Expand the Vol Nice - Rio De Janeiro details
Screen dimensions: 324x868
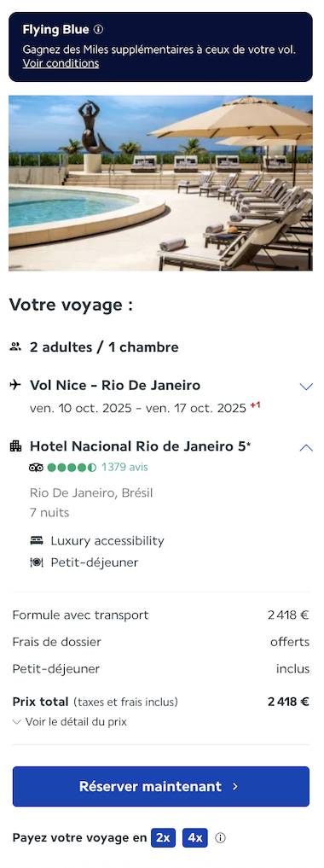pos(306,387)
